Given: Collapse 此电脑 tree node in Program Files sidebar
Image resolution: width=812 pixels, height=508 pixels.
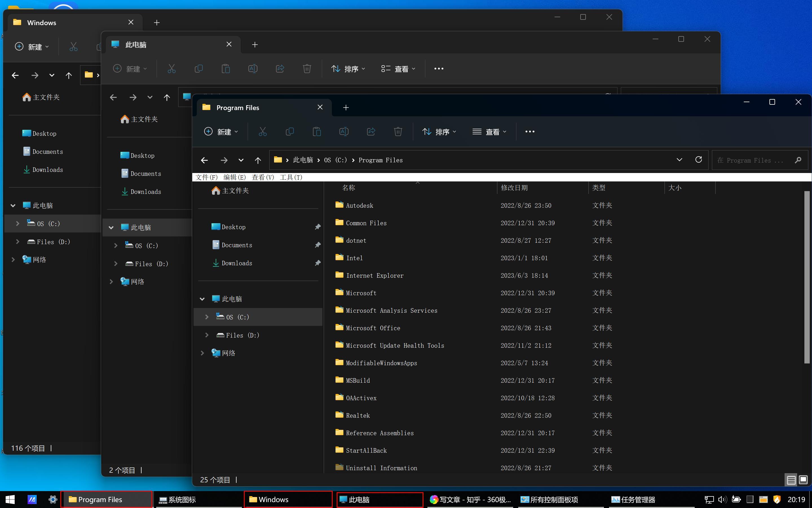Looking at the screenshot, I should coord(202,299).
